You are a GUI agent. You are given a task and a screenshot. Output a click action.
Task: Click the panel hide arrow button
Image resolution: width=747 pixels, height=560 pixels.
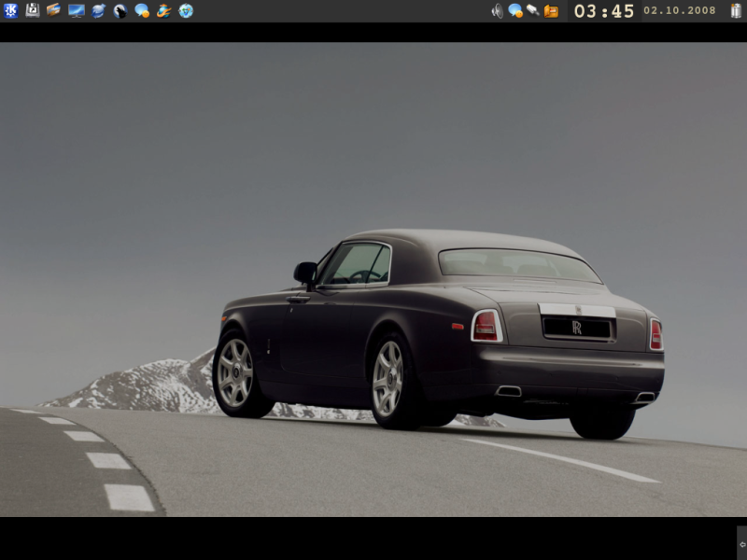[x=742, y=544]
